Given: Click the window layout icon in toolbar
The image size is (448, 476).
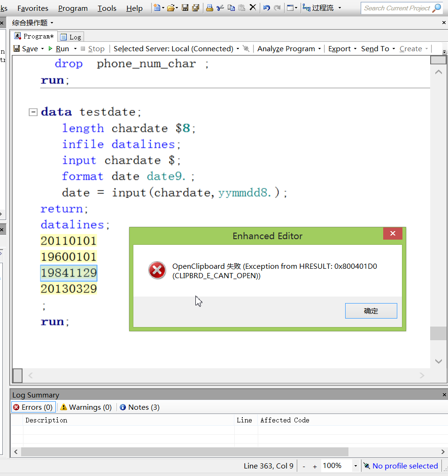Looking at the screenshot, I should [290, 8].
